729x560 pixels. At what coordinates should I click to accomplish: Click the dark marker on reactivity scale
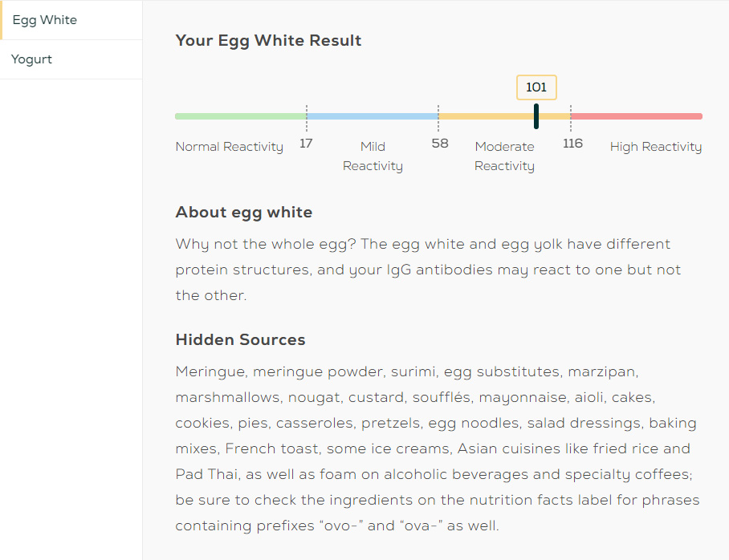536,116
